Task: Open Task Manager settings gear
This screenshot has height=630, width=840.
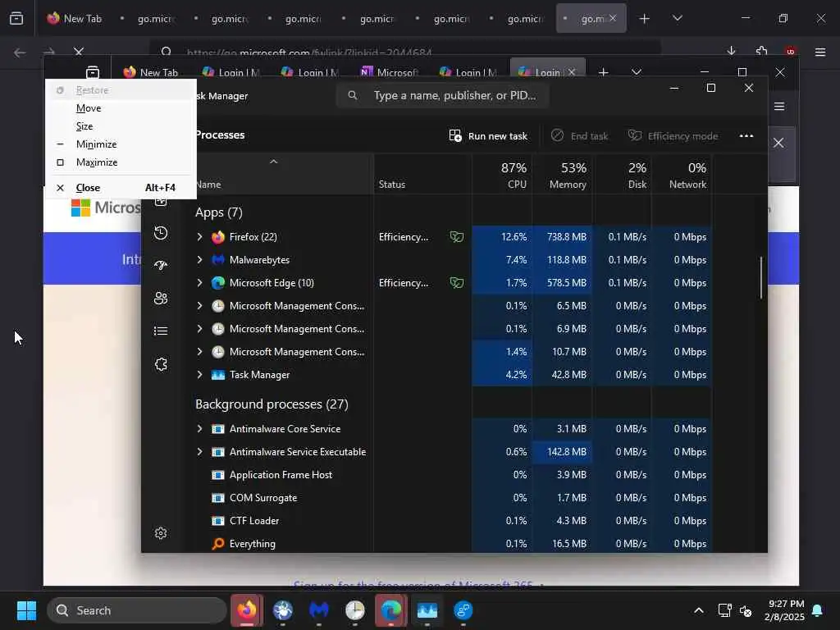Action: tap(161, 533)
